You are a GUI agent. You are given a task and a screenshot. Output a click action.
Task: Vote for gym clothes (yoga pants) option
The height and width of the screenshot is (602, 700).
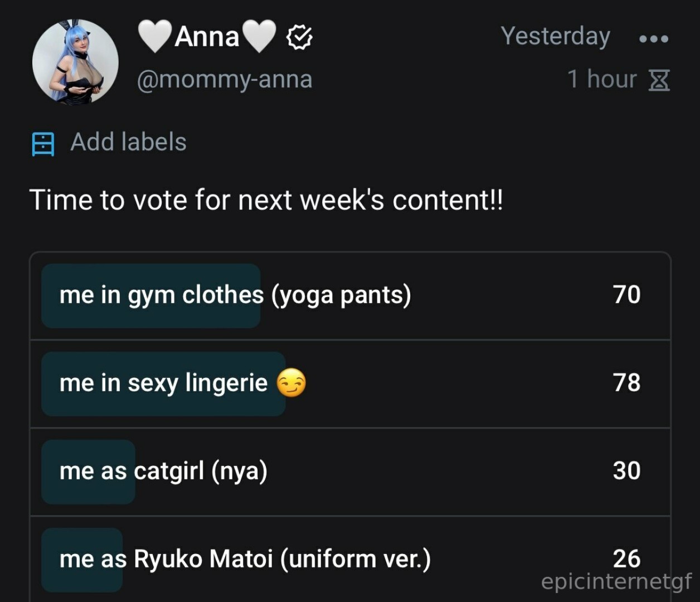(235, 295)
